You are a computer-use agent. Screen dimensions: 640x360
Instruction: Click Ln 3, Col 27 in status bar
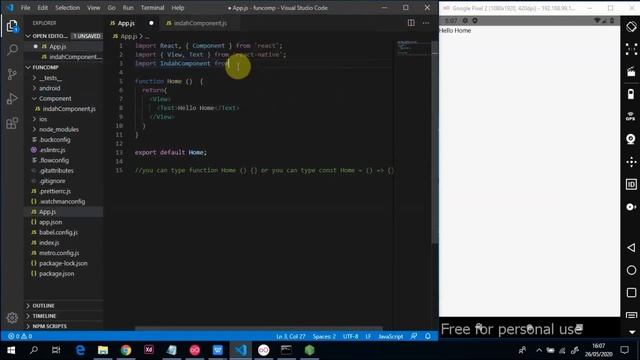coord(291,336)
